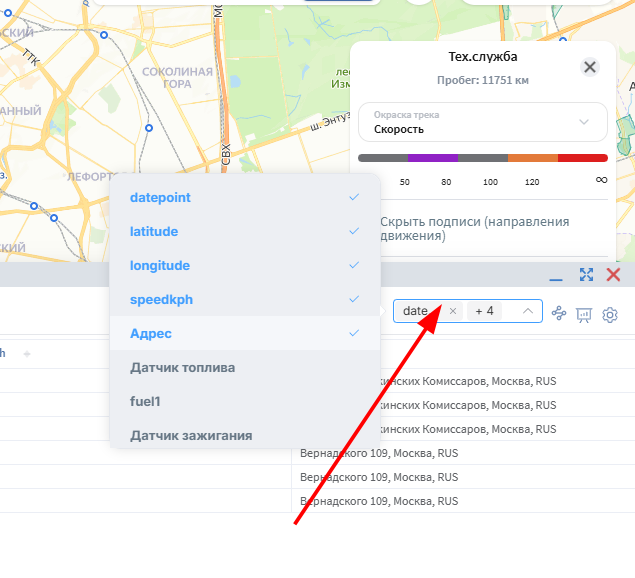Screen dimensions: 635x578
Task: Toggle the Адрес column option
Action: 245,333
